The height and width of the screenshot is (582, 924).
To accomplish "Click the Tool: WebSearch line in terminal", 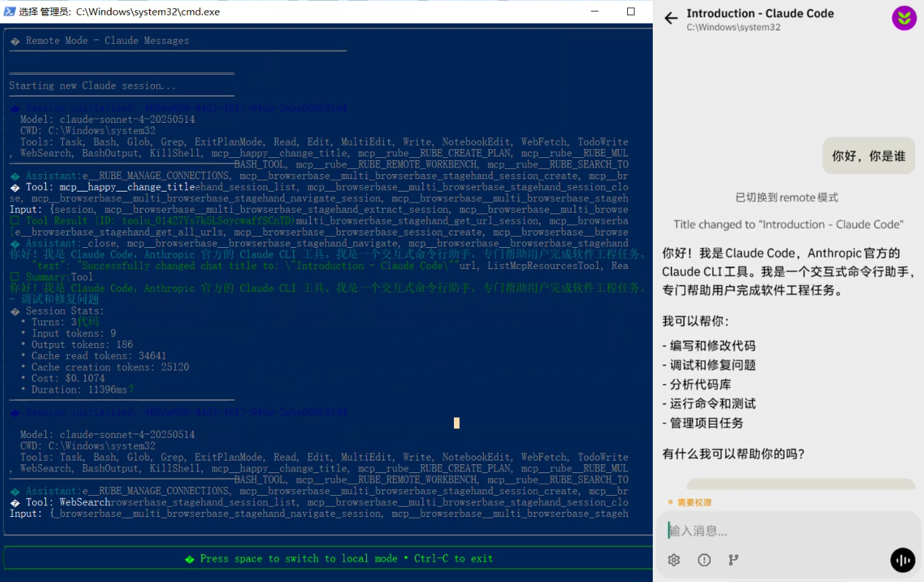I will [60, 502].
